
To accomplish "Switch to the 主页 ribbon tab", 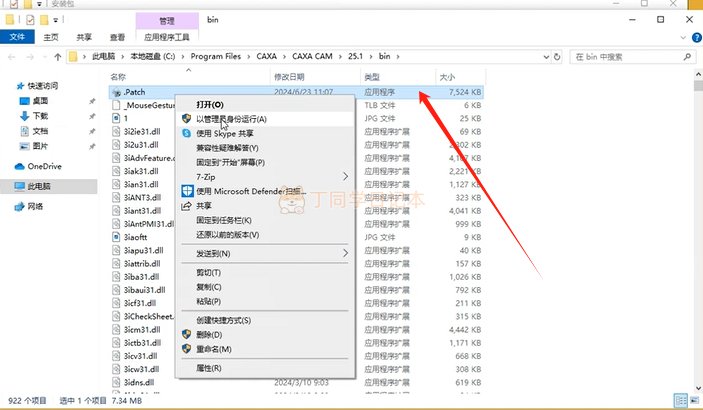I will pyautogui.click(x=51, y=37).
